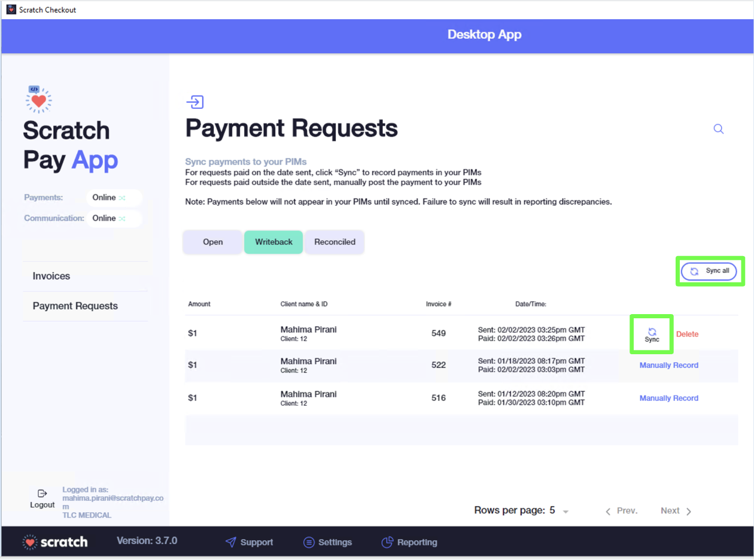The image size is (754, 560).
Task: Click the Logout label
Action: pyautogui.click(x=42, y=505)
